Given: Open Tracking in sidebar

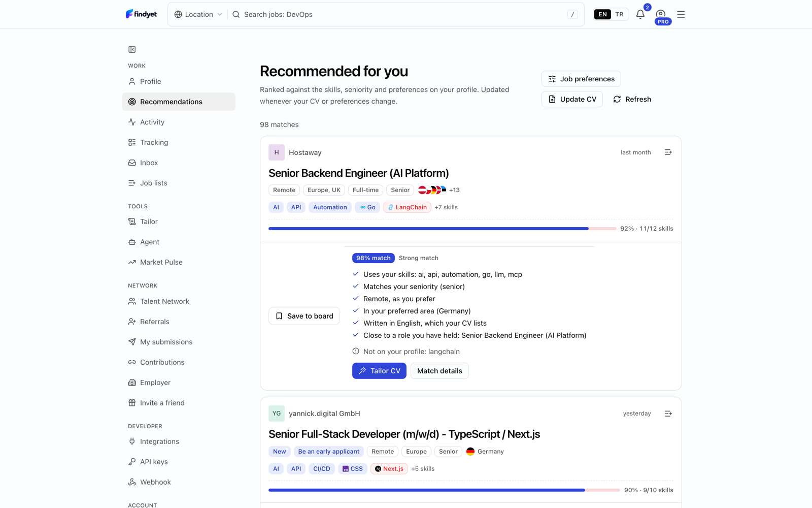Looking at the screenshot, I should tap(179, 142).
